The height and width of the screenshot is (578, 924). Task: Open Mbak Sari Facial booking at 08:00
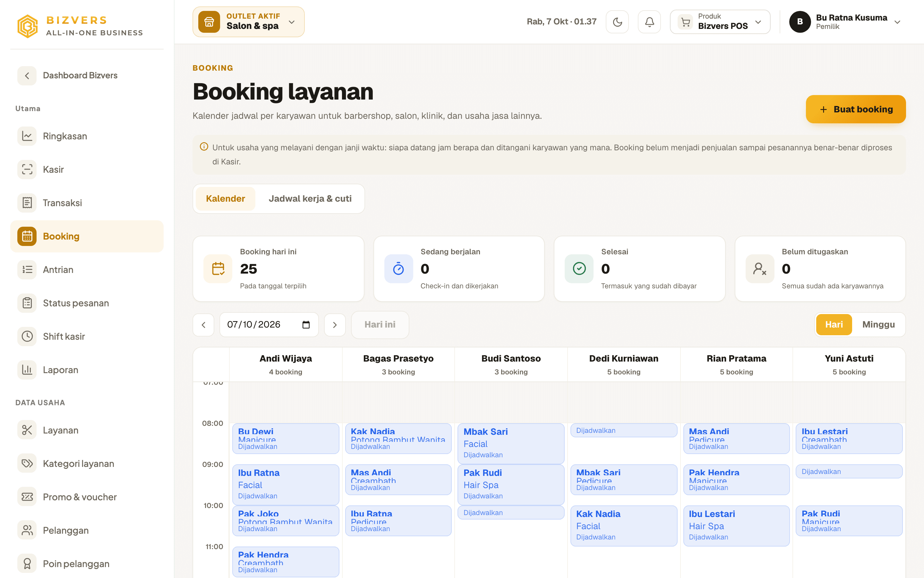click(x=511, y=443)
